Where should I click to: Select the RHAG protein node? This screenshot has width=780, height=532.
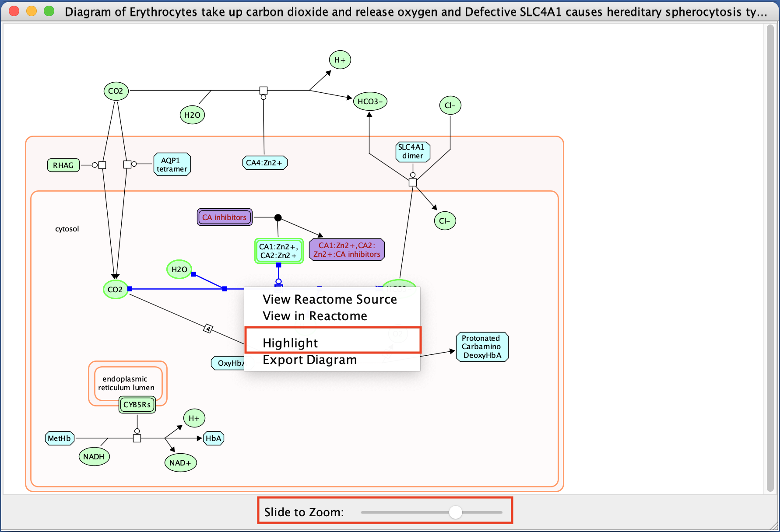63,165
